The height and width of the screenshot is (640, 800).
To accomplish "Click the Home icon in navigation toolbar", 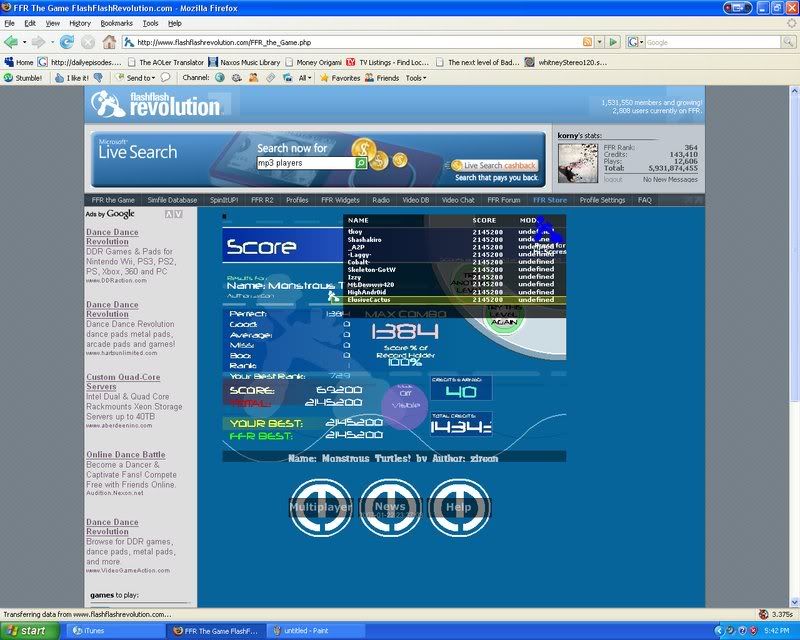I will (109, 42).
